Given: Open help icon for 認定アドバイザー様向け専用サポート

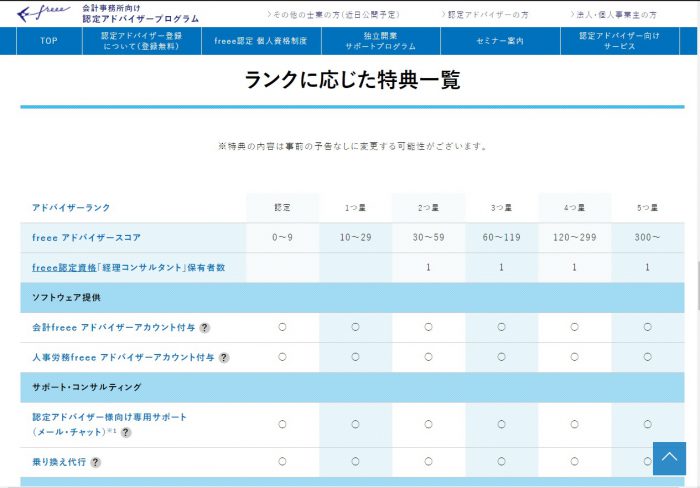Looking at the screenshot, I should point(126,432).
